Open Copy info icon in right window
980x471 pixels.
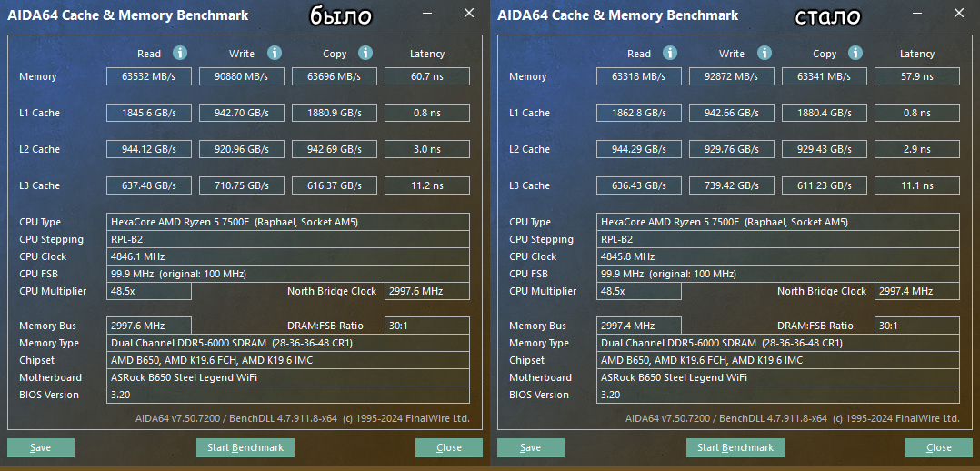855,53
